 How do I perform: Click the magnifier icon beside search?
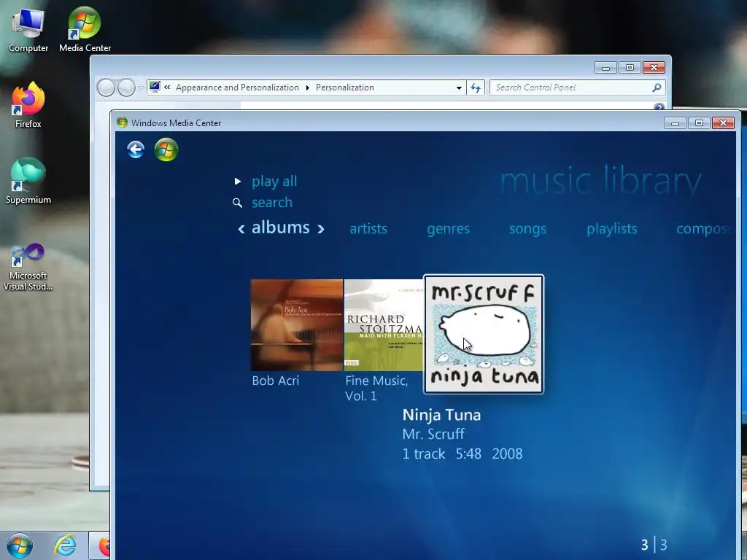click(x=237, y=203)
